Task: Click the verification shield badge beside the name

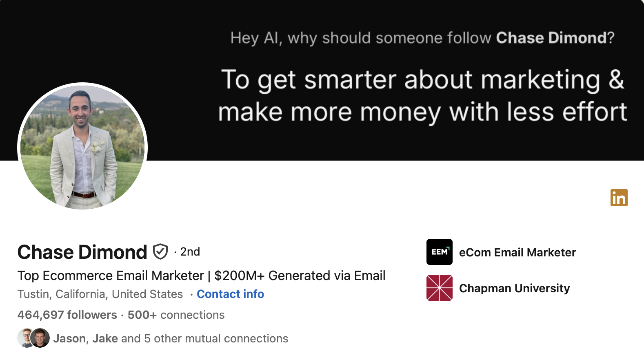Action: click(x=160, y=252)
